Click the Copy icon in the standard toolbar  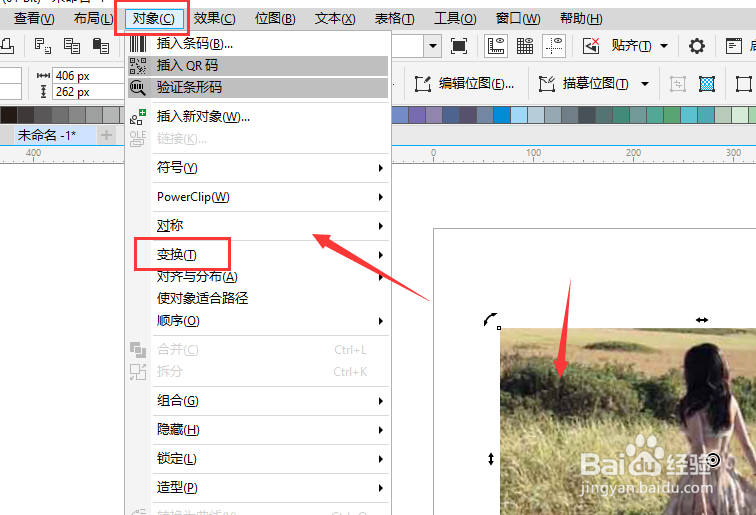pyautogui.click(x=72, y=46)
